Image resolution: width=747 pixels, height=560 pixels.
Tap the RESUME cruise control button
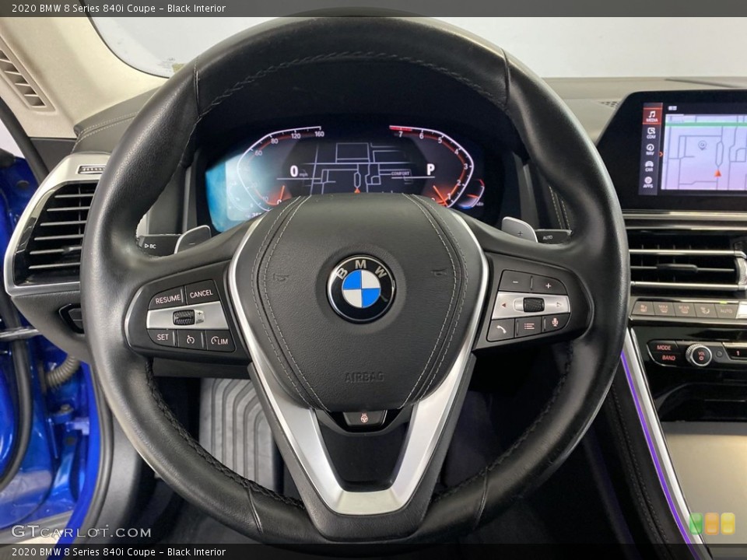point(167,299)
